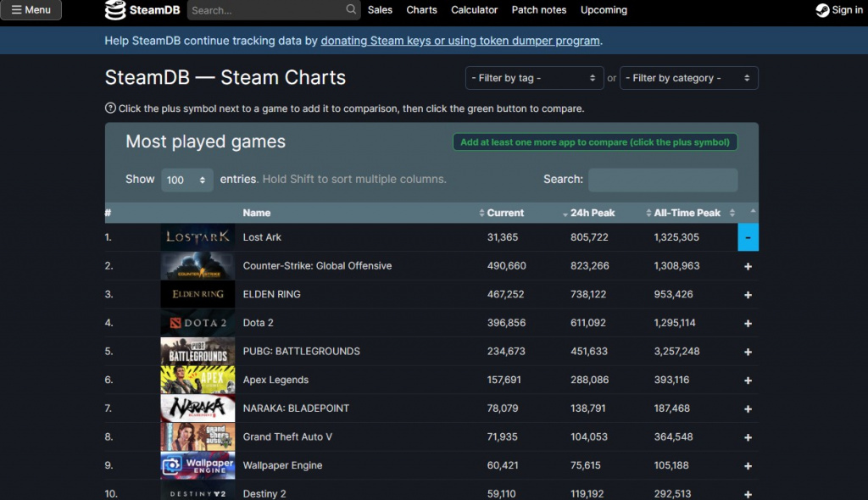Image resolution: width=868 pixels, height=500 pixels.
Task: Open Counter-Strike: Global Offensive name link
Action: (317, 266)
